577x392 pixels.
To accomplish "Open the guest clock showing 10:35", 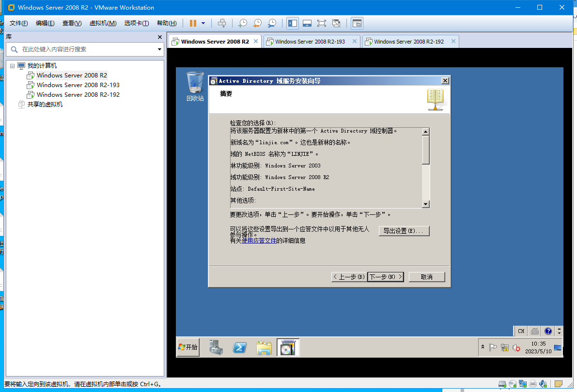I will (x=538, y=347).
